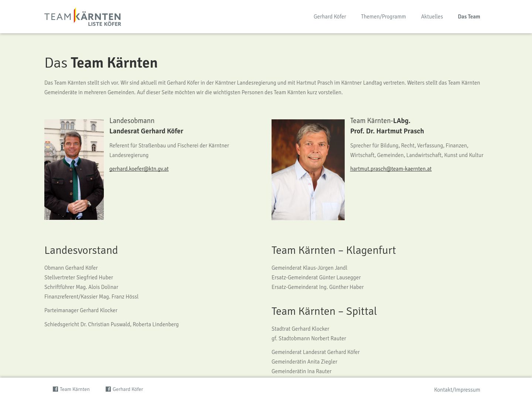
Task: Open the Themen/Programm menu item
Action: pos(383,17)
